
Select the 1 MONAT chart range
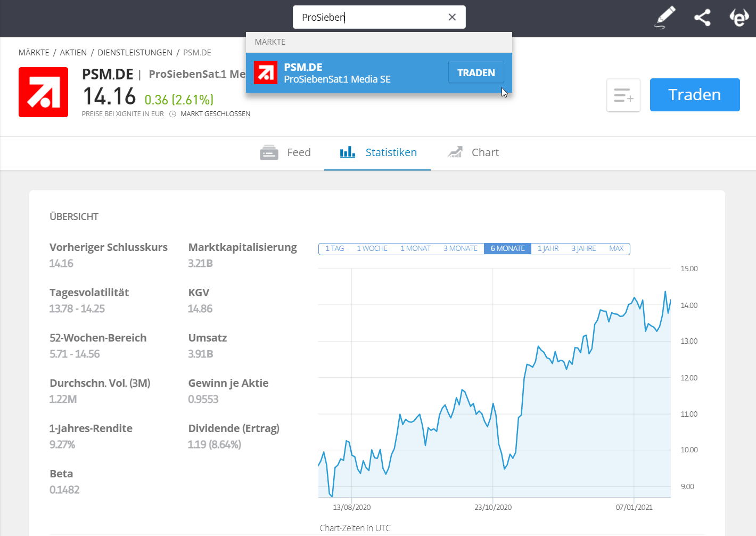[415, 249]
